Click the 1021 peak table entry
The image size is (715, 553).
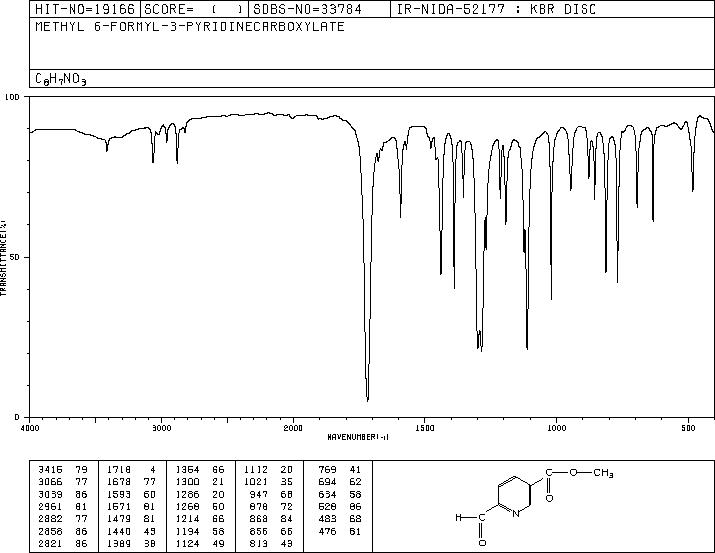pos(255,482)
